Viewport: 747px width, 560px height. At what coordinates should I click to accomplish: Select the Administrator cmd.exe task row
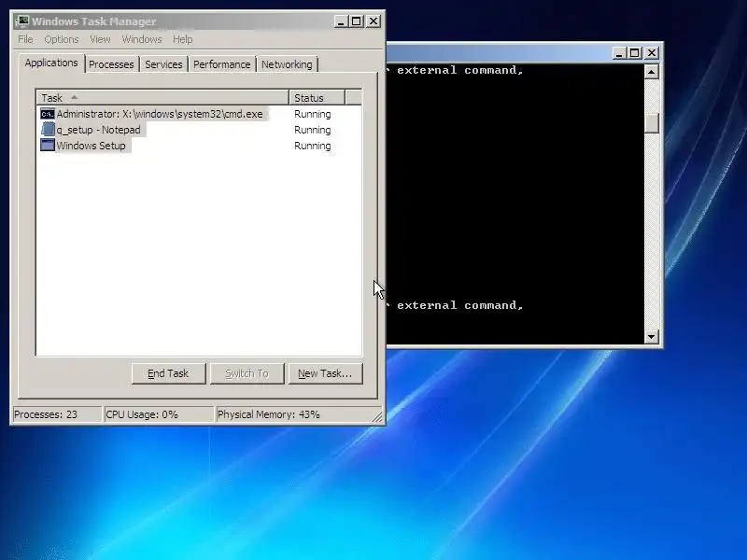(x=199, y=114)
